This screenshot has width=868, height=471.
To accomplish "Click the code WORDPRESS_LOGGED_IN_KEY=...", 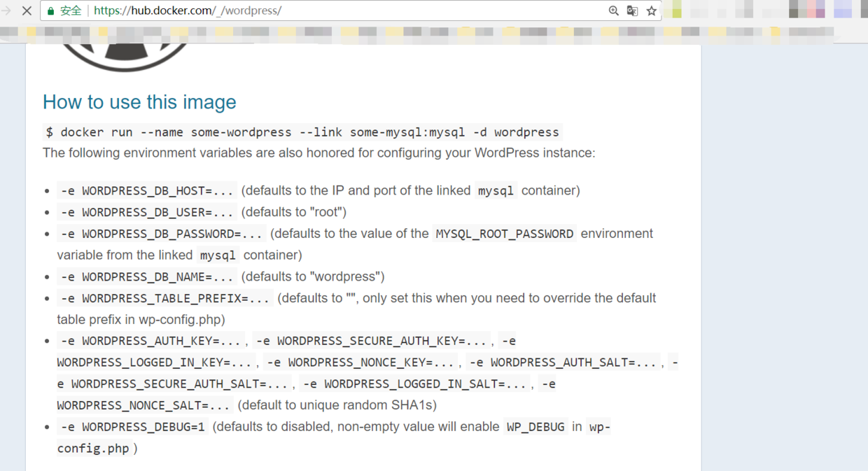I will pos(155,363).
